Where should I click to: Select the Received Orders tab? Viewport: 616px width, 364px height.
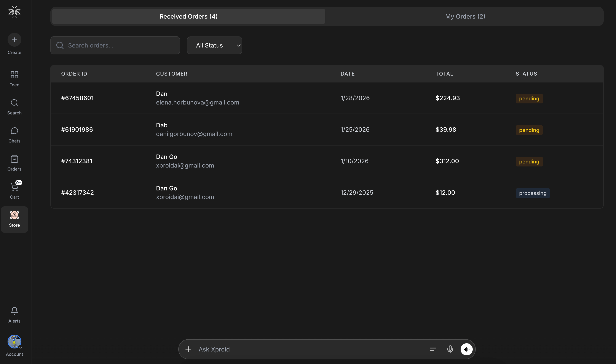tap(188, 16)
